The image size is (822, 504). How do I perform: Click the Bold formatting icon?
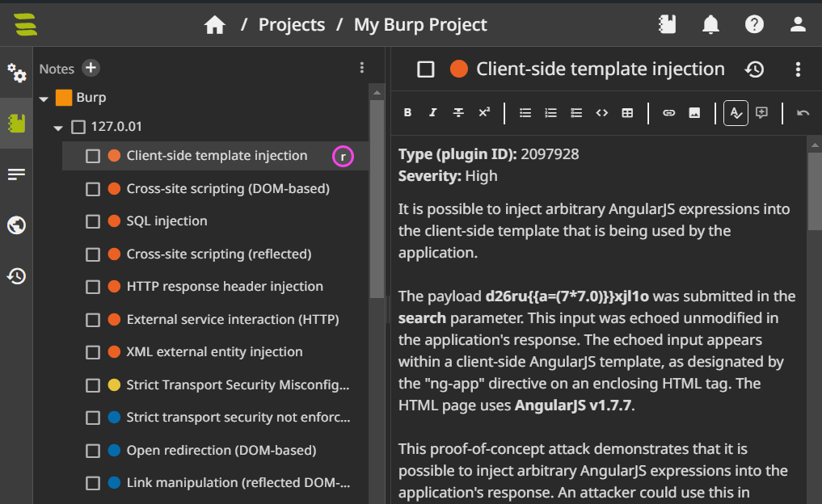pos(407,112)
